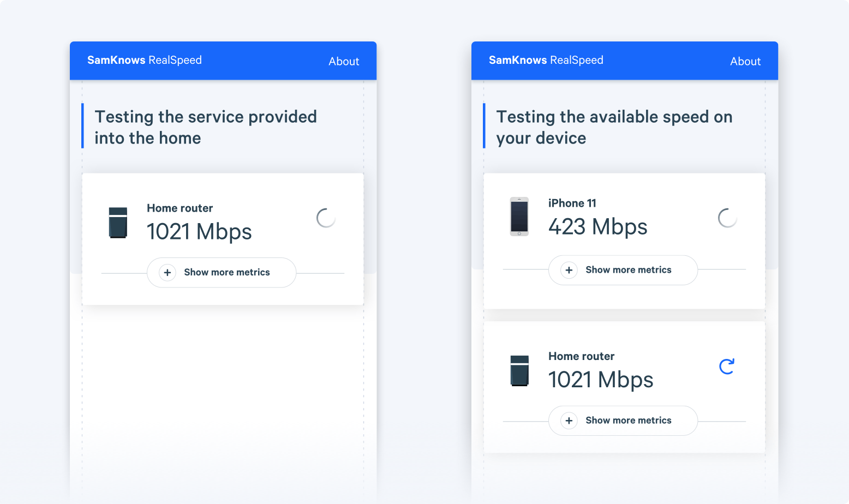
Task: Select the 1021 Mbps reading in left panel
Action: click(x=199, y=232)
